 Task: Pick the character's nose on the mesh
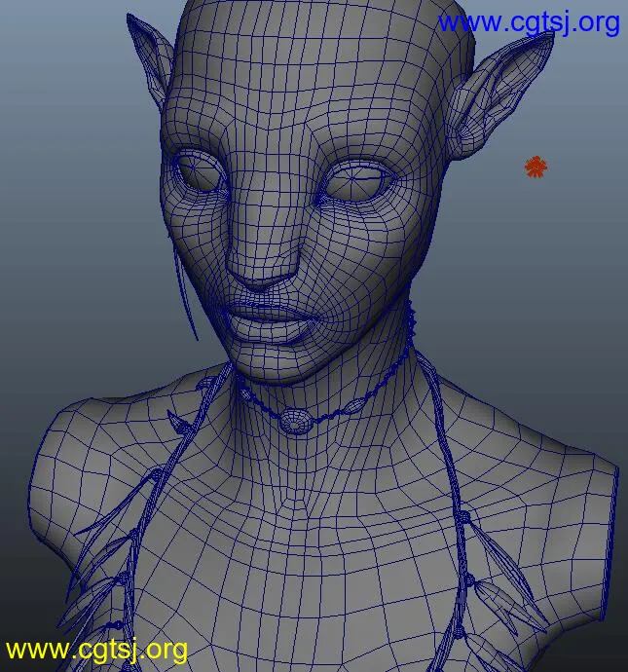[263, 252]
